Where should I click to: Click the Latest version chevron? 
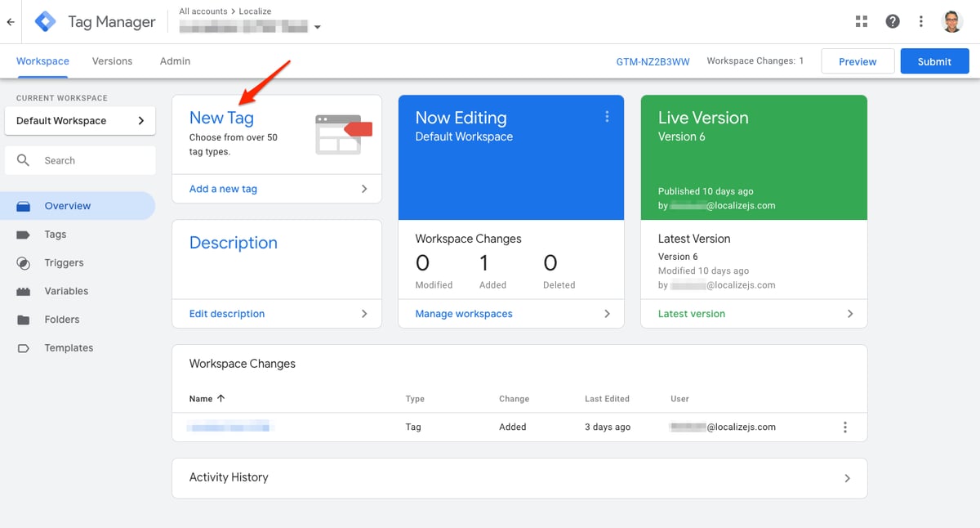point(850,314)
